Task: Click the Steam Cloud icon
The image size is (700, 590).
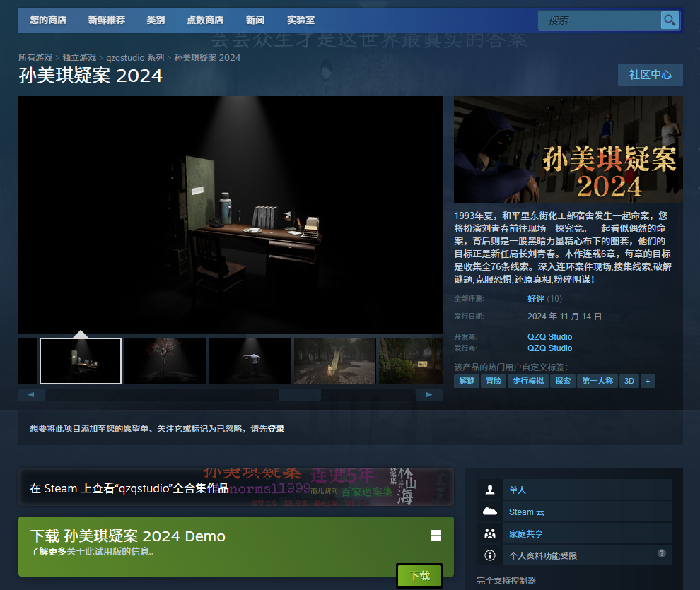Action: pyautogui.click(x=490, y=512)
